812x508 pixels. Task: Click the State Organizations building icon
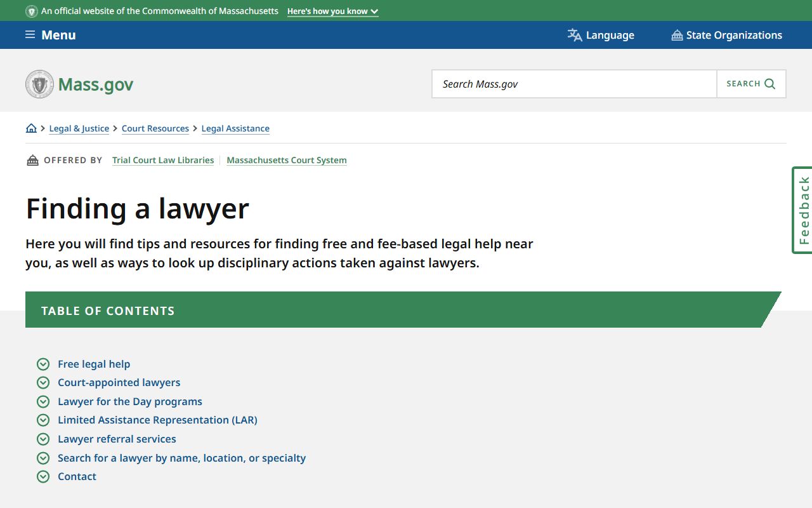(x=677, y=35)
